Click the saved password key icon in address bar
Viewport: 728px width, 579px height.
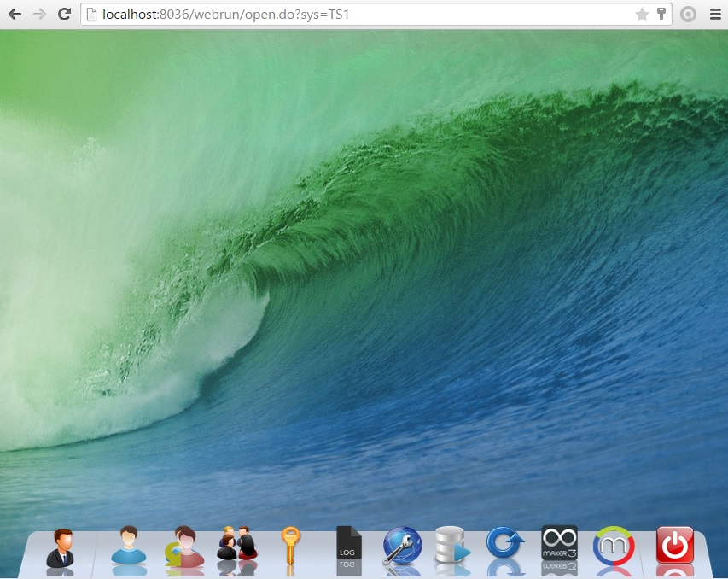(661, 15)
